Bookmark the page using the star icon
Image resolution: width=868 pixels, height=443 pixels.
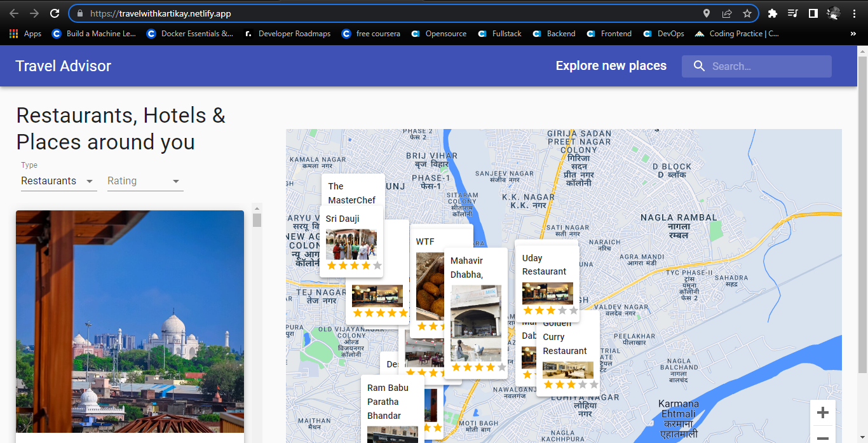coord(747,13)
